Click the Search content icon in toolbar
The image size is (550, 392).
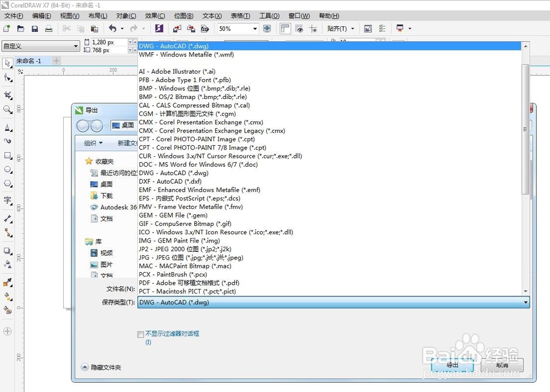159,29
